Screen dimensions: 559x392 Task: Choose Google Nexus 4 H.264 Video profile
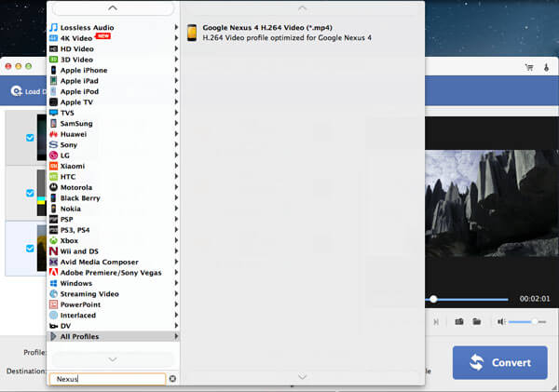click(x=303, y=33)
